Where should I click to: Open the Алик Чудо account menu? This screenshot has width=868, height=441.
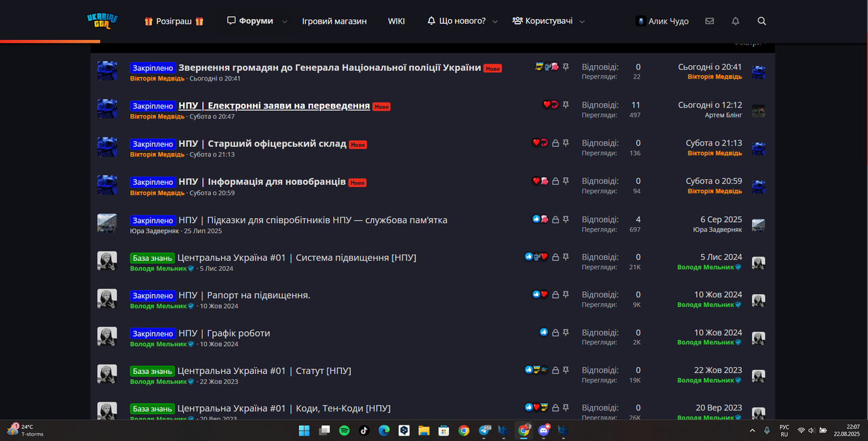(x=663, y=21)
